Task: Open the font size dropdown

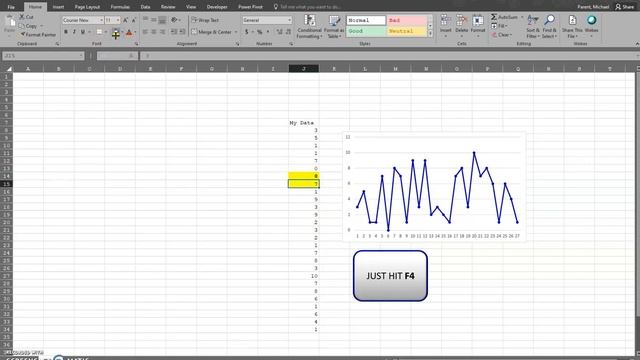Action: point(118,20)
